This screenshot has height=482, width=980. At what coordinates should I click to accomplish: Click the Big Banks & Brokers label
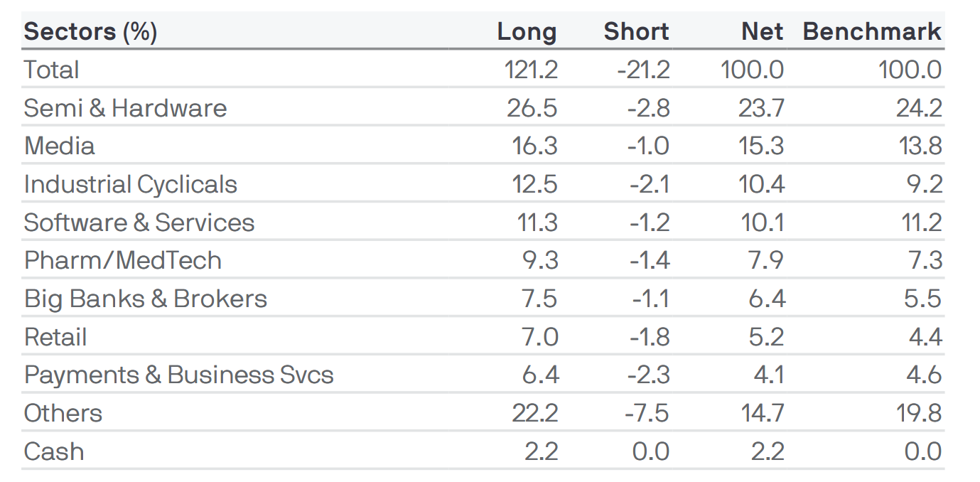pyautogui.click(x=145, y=299)
